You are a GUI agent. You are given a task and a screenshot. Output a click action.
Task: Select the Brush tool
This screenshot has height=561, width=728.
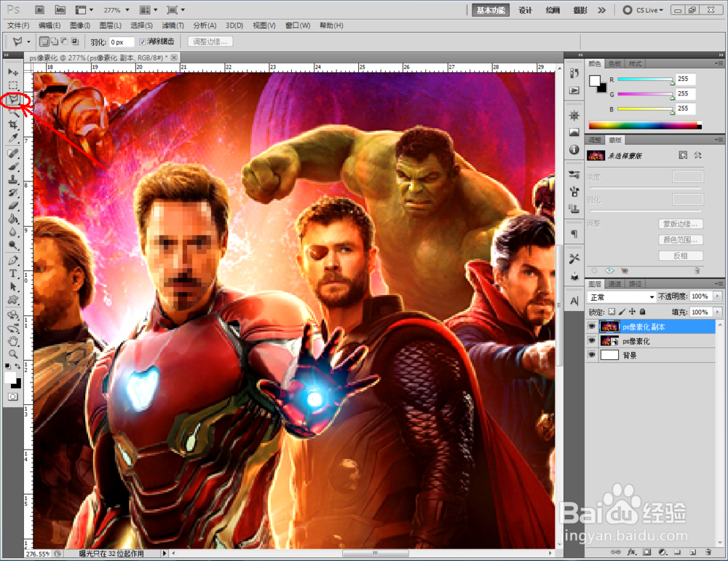pos(13,166)
